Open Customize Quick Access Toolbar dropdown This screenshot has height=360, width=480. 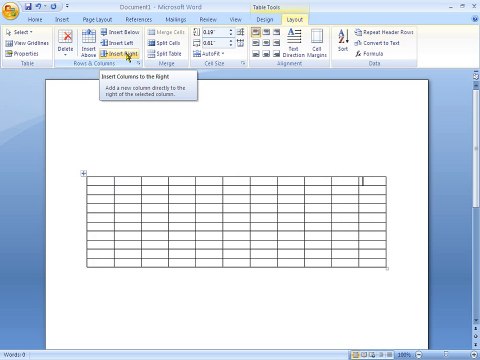click(x=67, y=6)
